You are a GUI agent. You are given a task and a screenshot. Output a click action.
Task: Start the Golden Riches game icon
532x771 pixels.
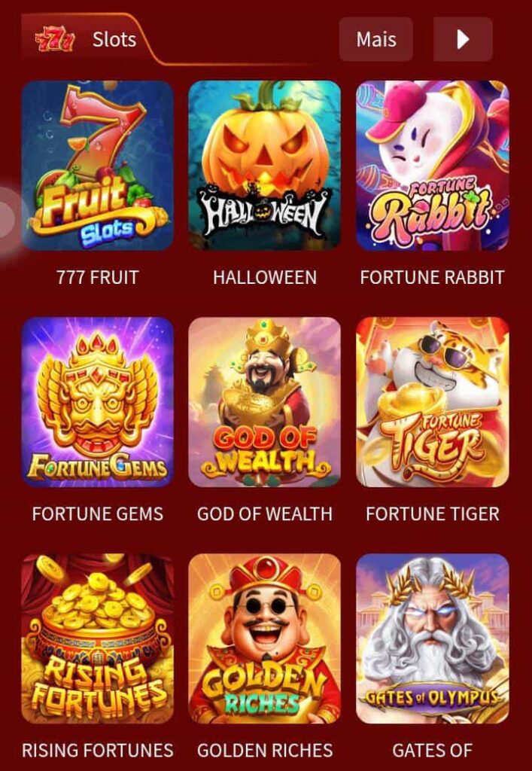[x=264, y=638]
